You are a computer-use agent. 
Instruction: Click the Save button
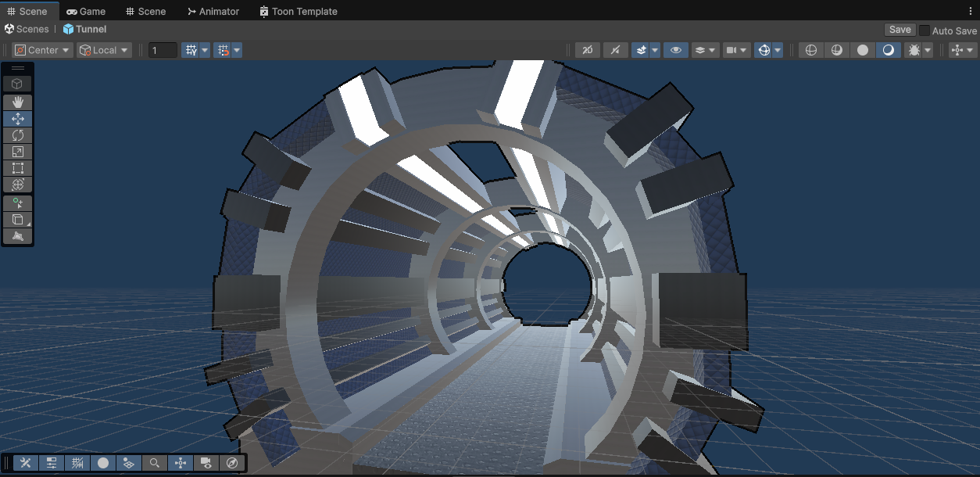tap(900, 30)
